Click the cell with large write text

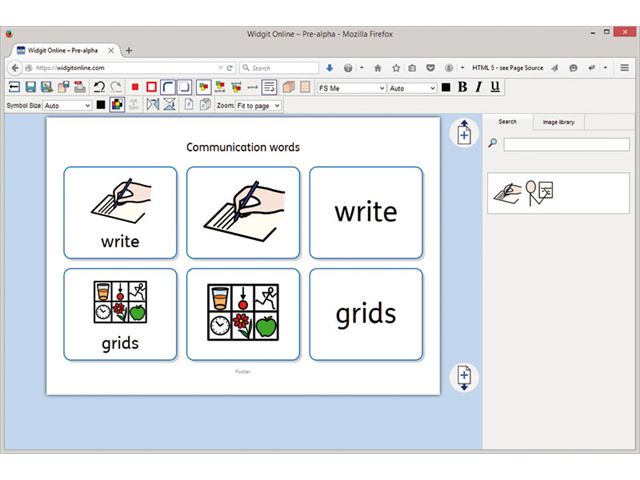tap(366, 213)
